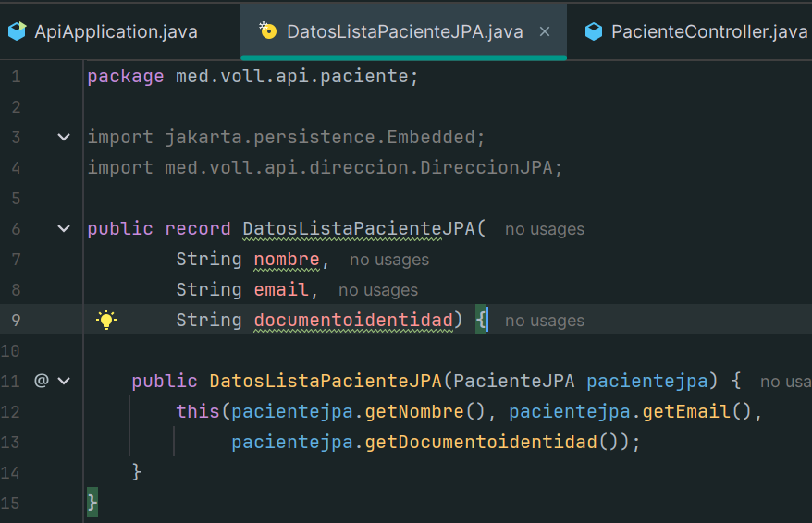This screenshot has width=812, height=523.
Task: Collapse the constructor fold arrow on line 11
Action: pos(64,382)
